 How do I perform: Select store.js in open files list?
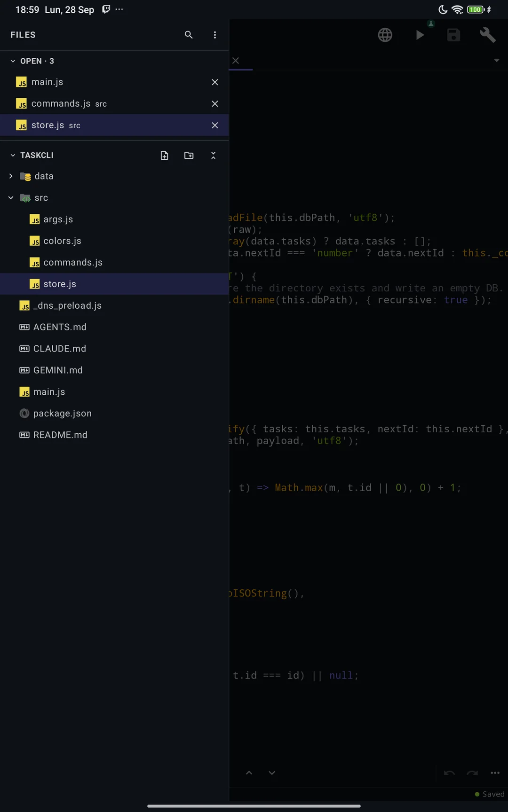114,125
